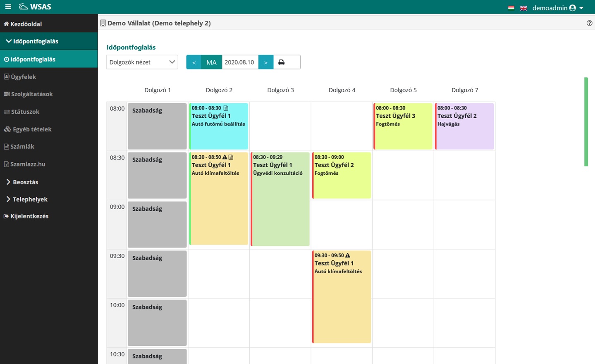Go to previous day with back arrow
The width and height of the screenshot is (595, 364).
click(194, 62)
